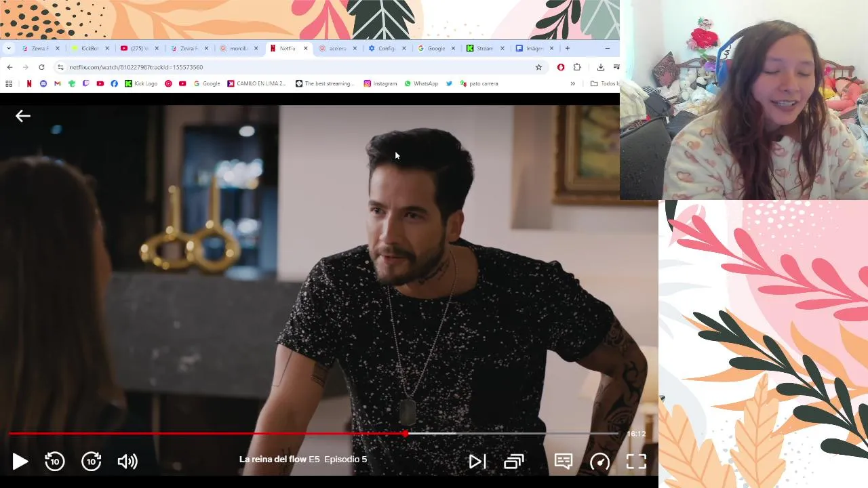Open the WhatsApp bookmark
868x488 pixels.
(x=421, y=83)
